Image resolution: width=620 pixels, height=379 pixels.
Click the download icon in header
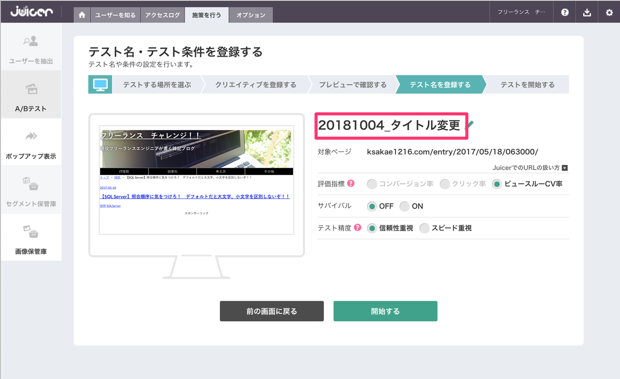tap(587, 12)
